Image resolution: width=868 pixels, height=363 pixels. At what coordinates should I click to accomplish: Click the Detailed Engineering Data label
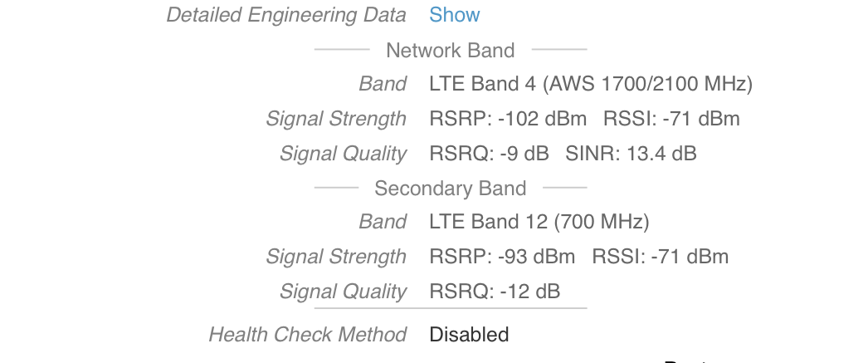[x=286, y=15]
